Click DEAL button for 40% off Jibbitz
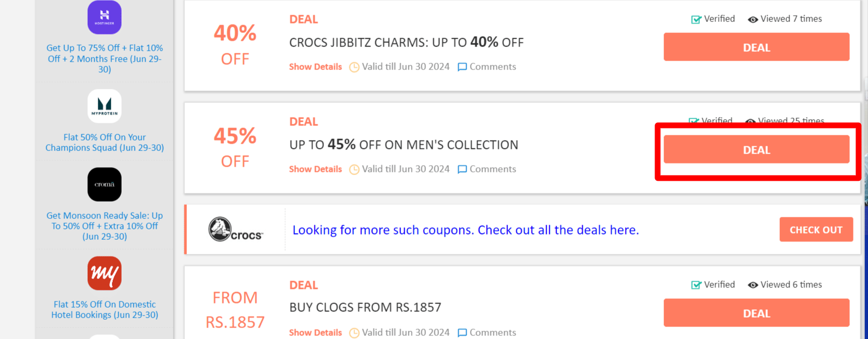868x339 pixels. tap(756, 48)
